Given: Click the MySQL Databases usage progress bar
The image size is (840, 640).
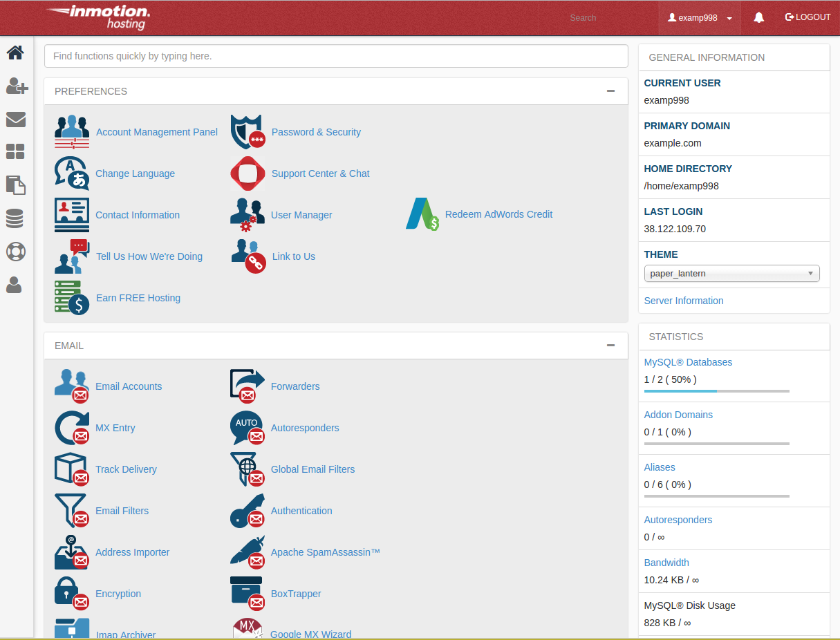Looking at the screenshot, I should pyautogui.click(x=716, y=391).
